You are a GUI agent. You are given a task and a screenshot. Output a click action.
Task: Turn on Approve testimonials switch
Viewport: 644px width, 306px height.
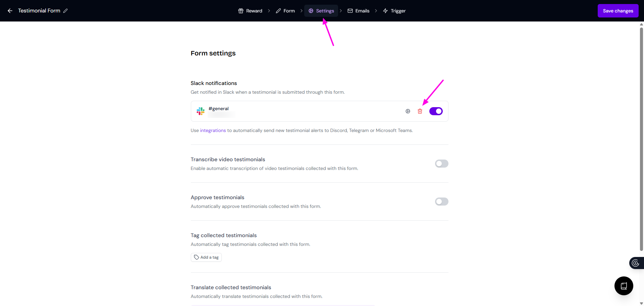(441, 202)
